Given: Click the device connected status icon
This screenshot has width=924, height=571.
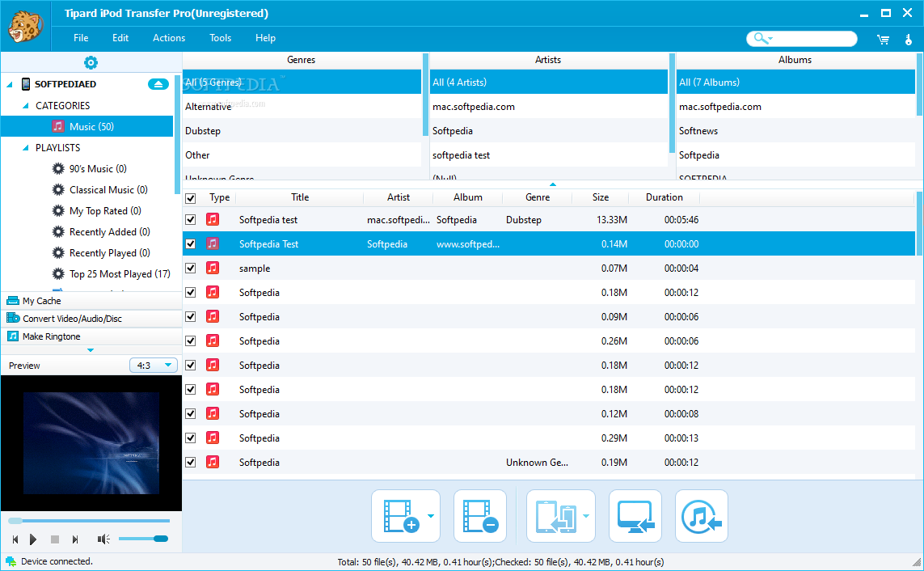Looking at the screenshot, I should coord(11,561).
